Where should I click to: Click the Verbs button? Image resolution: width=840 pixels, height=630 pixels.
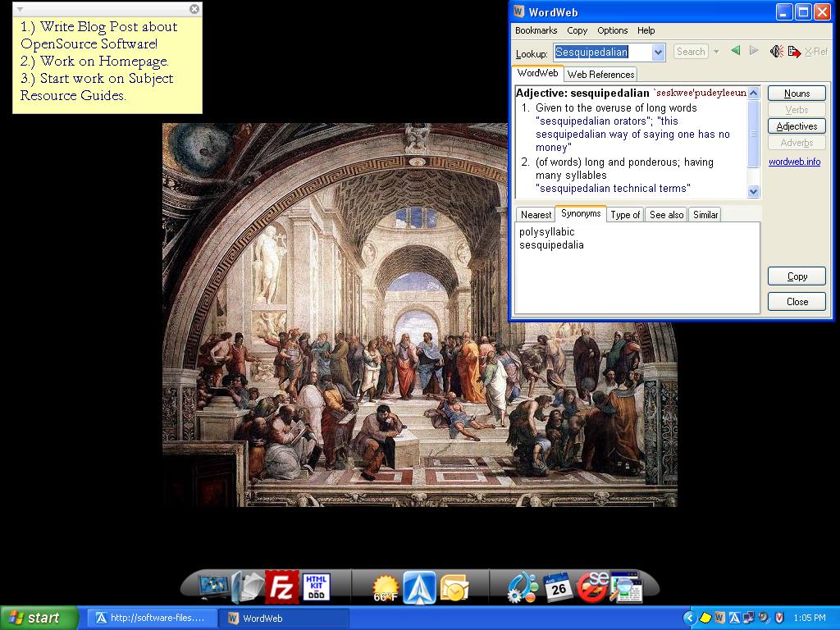797,110
